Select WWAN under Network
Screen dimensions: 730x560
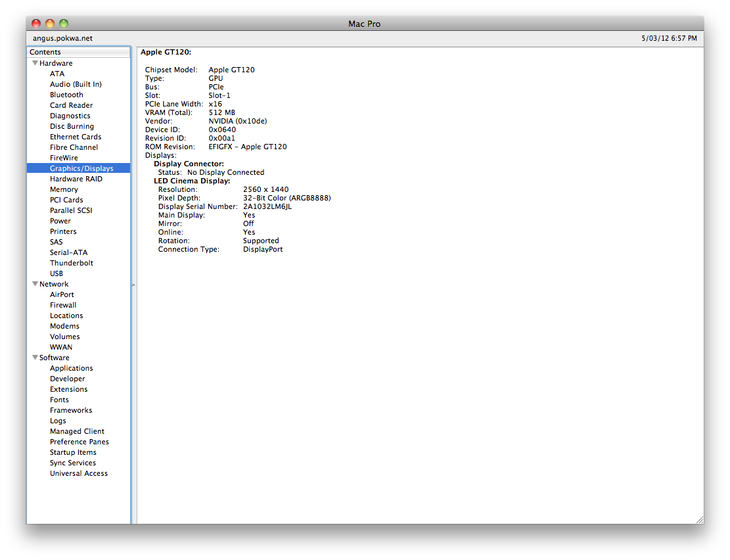tap(61, 347)
